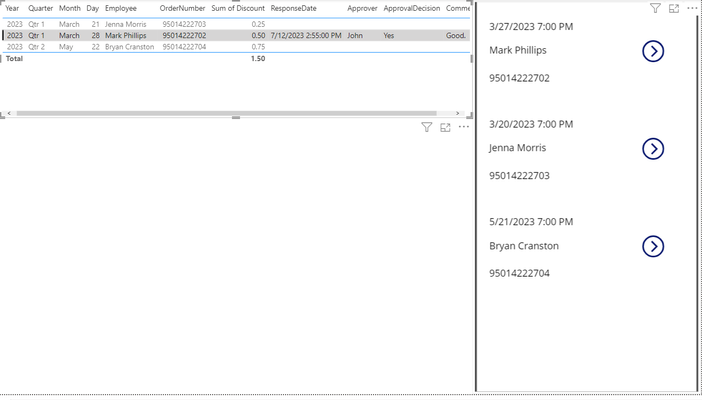
Task: Click the 0.25 discount cell
Action: [x=258, y=24]
